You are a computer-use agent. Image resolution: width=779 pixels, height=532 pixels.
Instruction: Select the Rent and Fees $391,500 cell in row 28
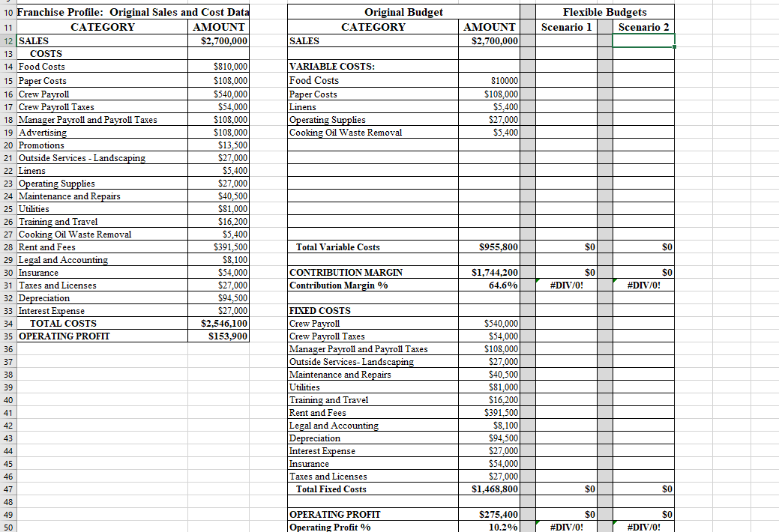pos(219,247)
